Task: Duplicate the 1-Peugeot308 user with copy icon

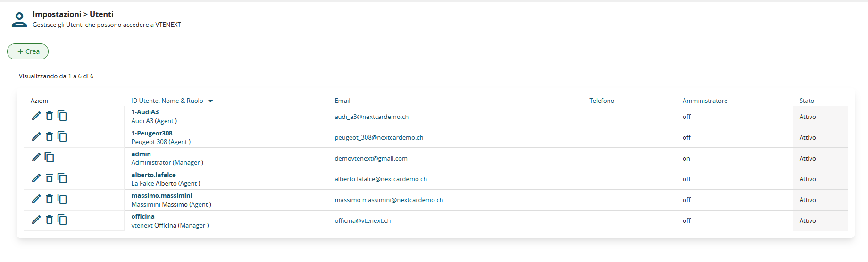Action: 62,136
